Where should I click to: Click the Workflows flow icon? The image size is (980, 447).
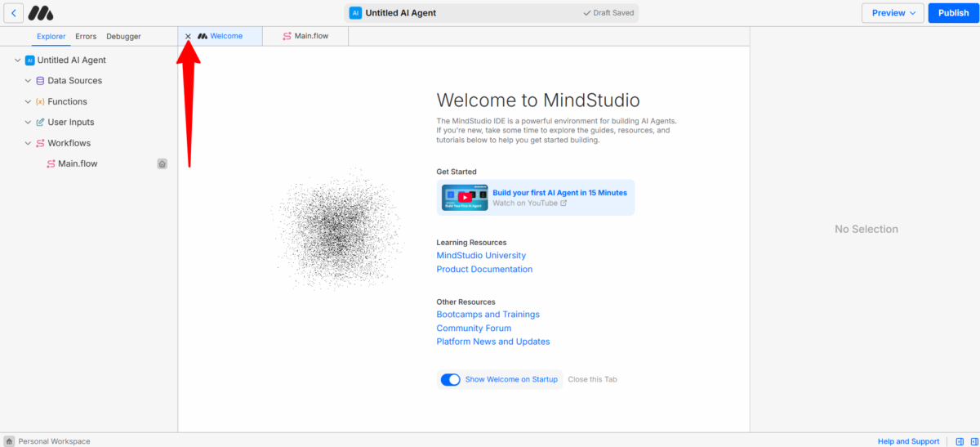[x=40, y=143]
